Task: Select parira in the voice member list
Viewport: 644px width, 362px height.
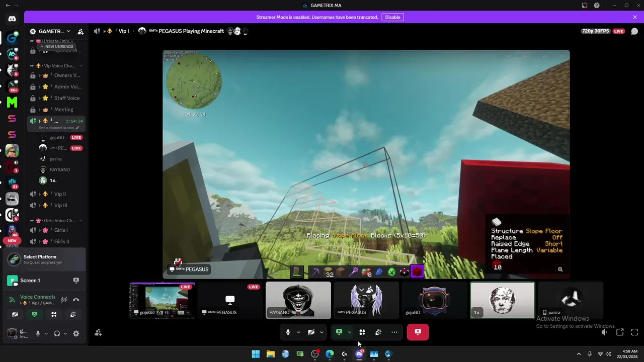Action: [55, 159]
